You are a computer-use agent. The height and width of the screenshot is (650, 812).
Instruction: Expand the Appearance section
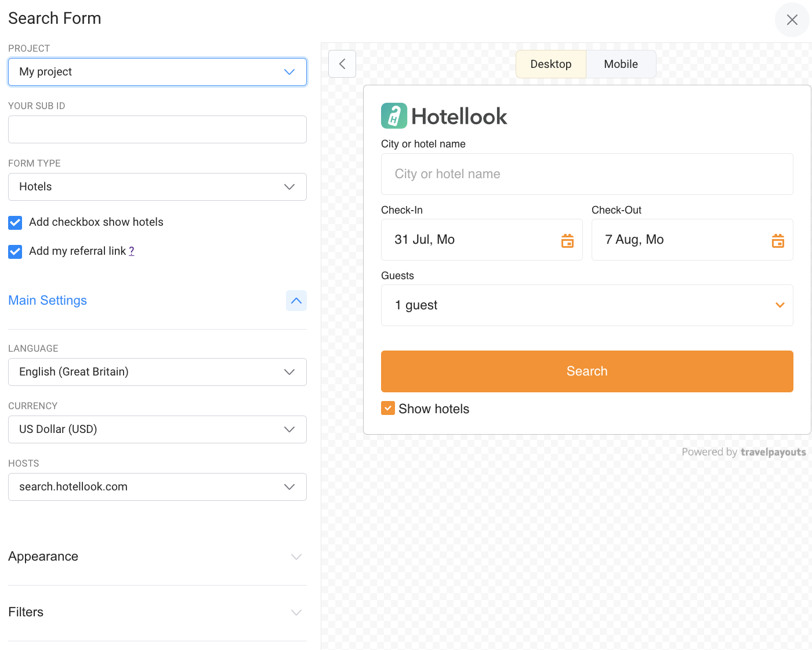point(157,557)
